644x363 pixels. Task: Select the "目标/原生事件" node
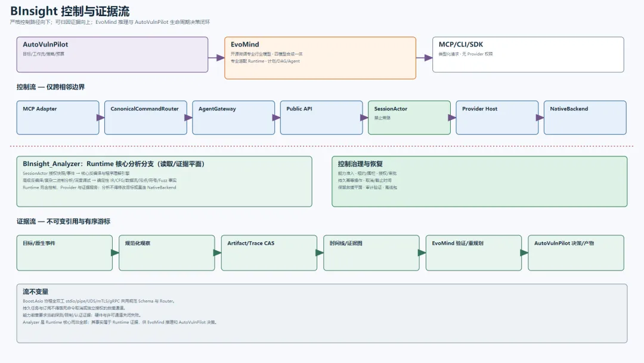64,253
